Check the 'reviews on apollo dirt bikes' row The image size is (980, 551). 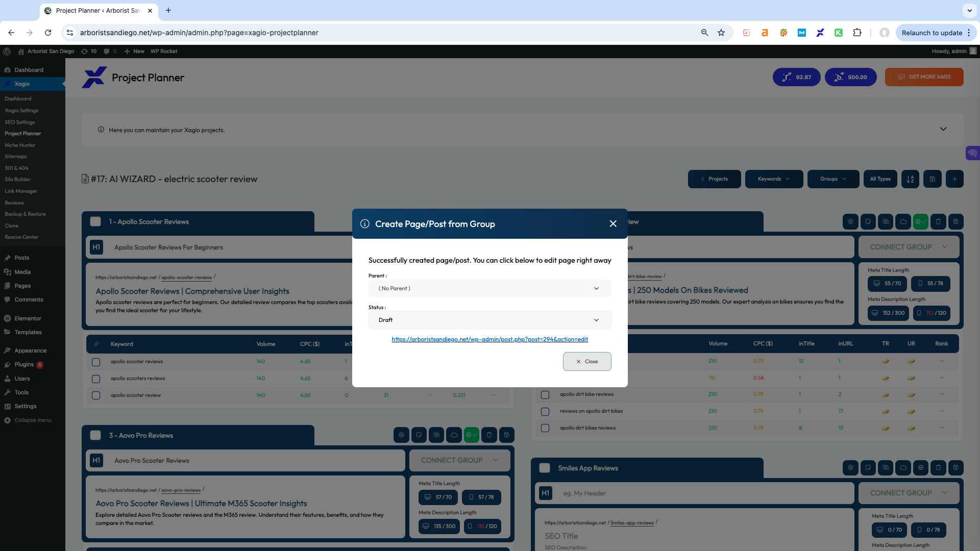[x=545, y=411]
